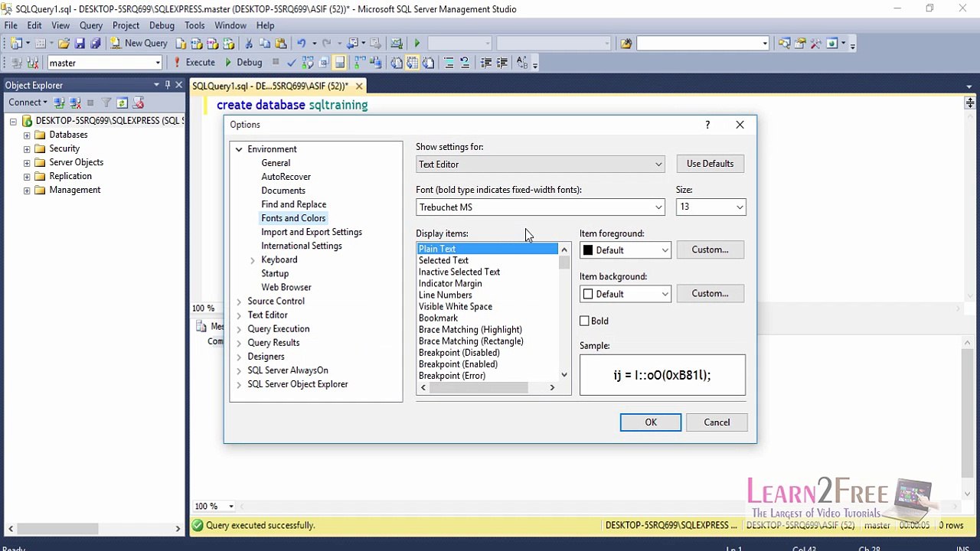Expand the Text Editor options node
This screenshot has height=551, width=980.
coord(239,315)
